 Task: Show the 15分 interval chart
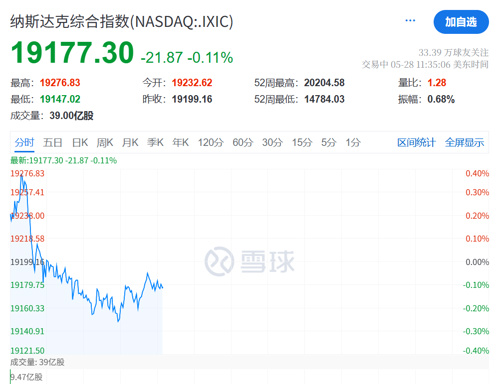click(302, 143)
